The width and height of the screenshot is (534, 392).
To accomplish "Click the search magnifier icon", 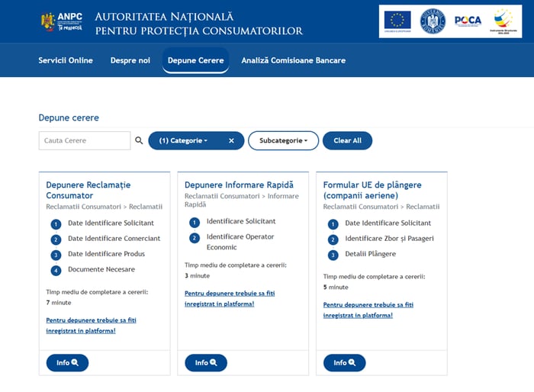I will [x=139, y=140].
